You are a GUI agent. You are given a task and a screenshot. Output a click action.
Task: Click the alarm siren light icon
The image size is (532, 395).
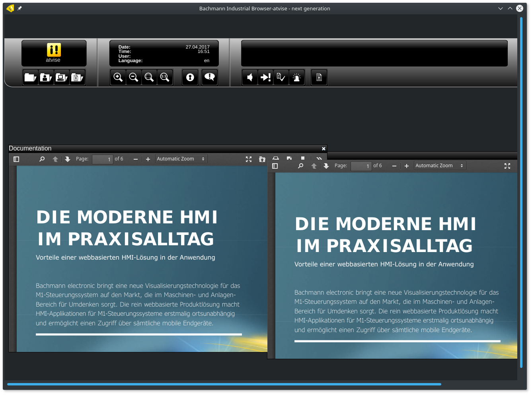[x=296, y=77]
